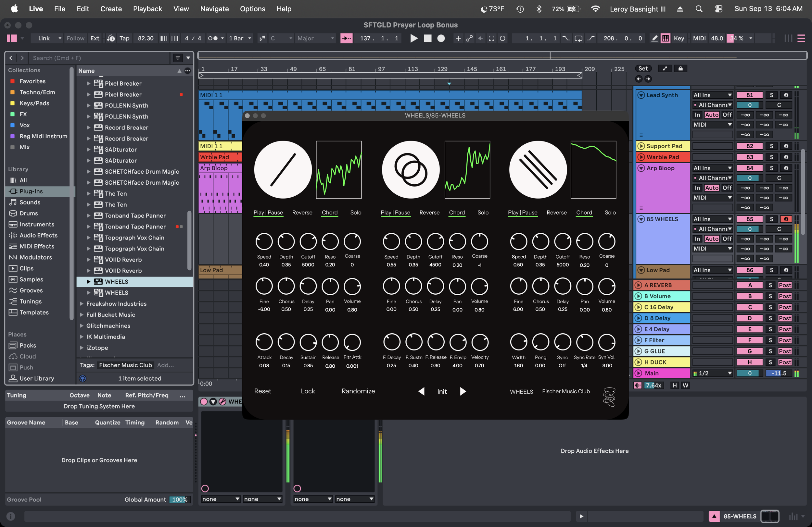Click the Sync Rate knob
The height and width of the screenshot is (527, 812).
click(x=584, y=342)
